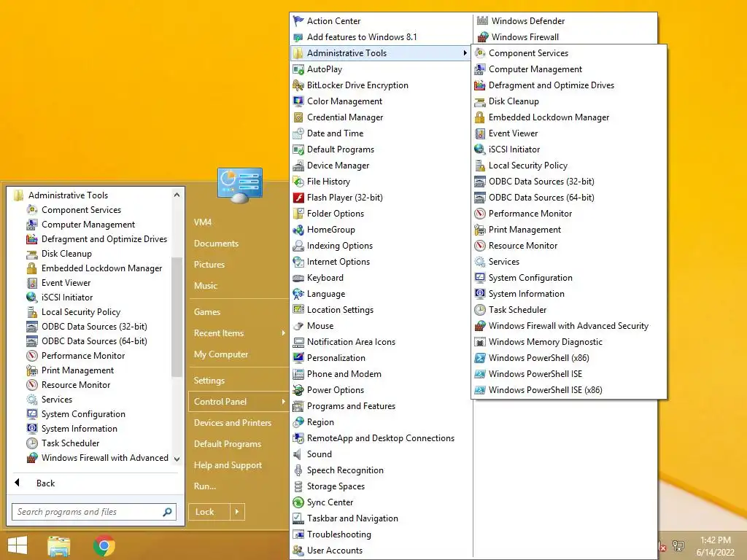Image resolution: width=747 pixels, height=560 pixels.
Task: Open Help and Support
Action: pyautogui.click(x=228, y=465)
